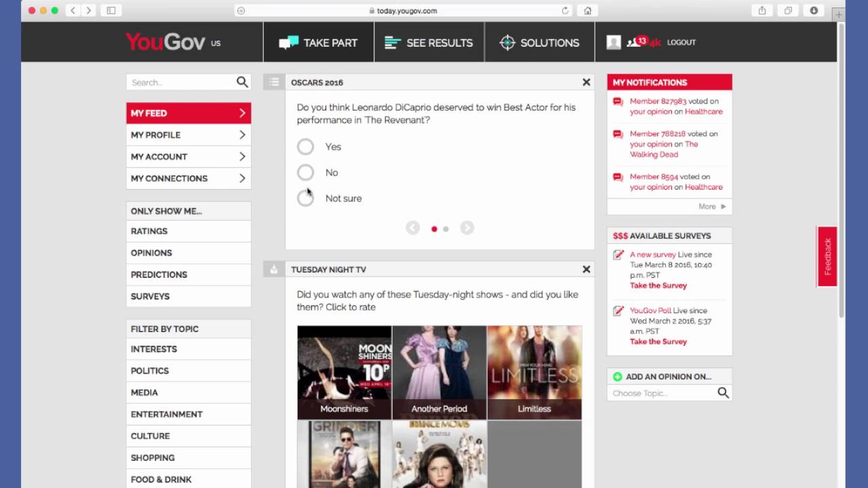The image size is (868, 488).
Task: Filter feed by Opinions
Action: click(189, 253)
